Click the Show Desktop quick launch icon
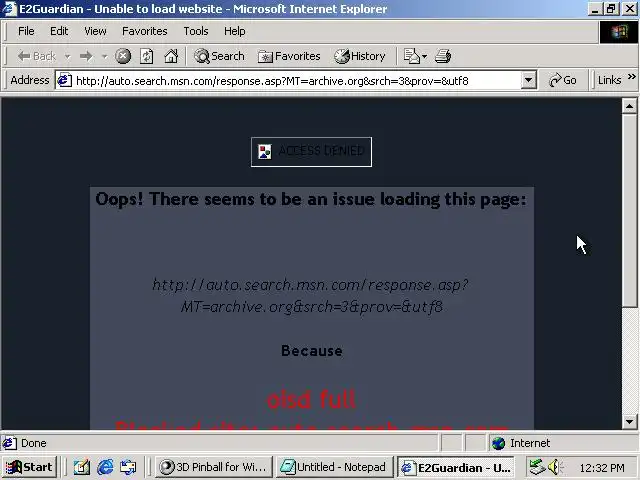The height and width of the screenshot is (480, 640). 82,467
